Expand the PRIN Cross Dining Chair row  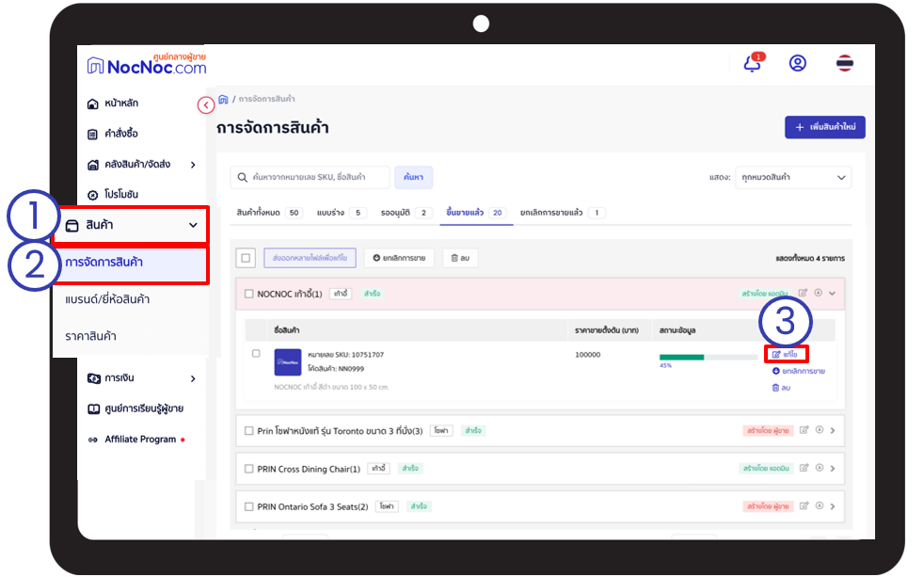(x=833, y=469)
